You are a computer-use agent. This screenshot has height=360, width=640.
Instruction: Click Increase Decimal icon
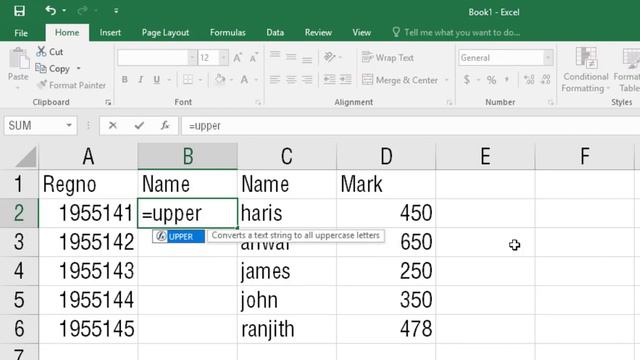529,80
